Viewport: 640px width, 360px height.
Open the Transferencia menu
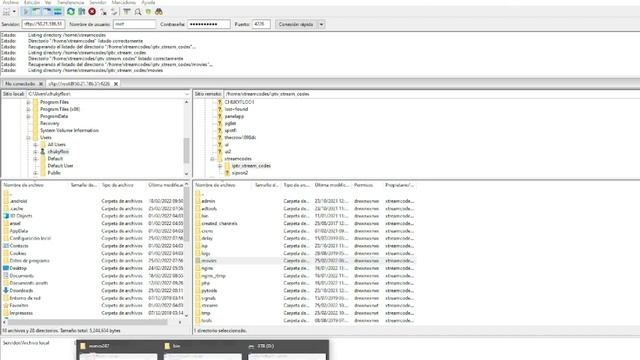click(x=70, y=2)
